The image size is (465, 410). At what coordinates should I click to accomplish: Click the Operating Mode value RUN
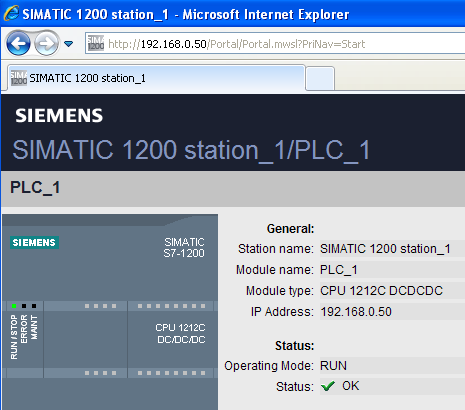pos(333,366)
